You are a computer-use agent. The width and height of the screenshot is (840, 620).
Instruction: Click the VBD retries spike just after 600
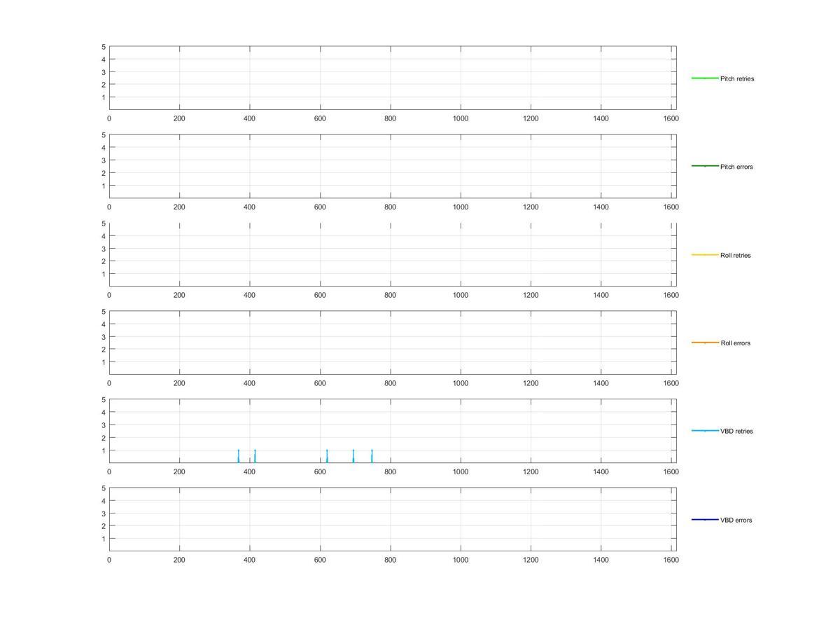[327, 456]
